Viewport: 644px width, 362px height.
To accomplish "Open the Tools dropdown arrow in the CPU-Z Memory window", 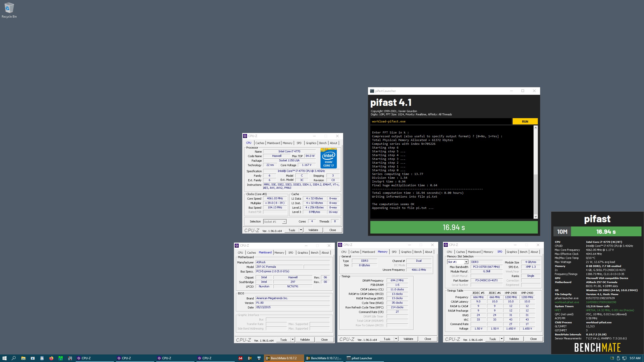I will pyautogui.click(x=396, y=339).
